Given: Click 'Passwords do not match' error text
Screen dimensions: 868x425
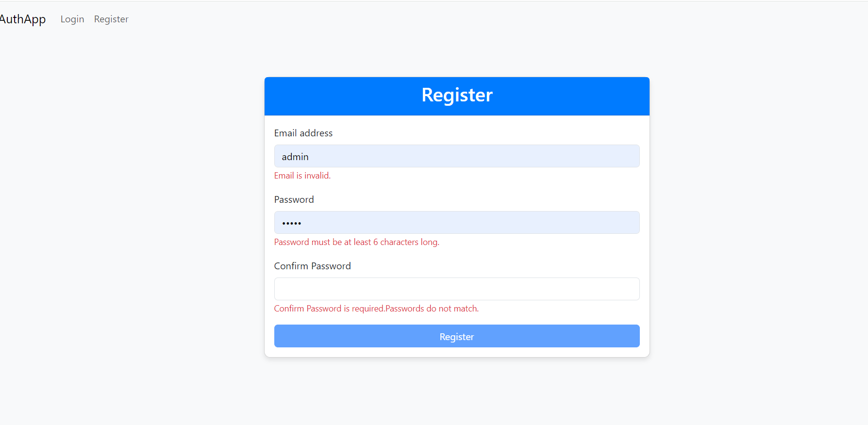Looking at the screenshot, I should click(x=432, y=309).
